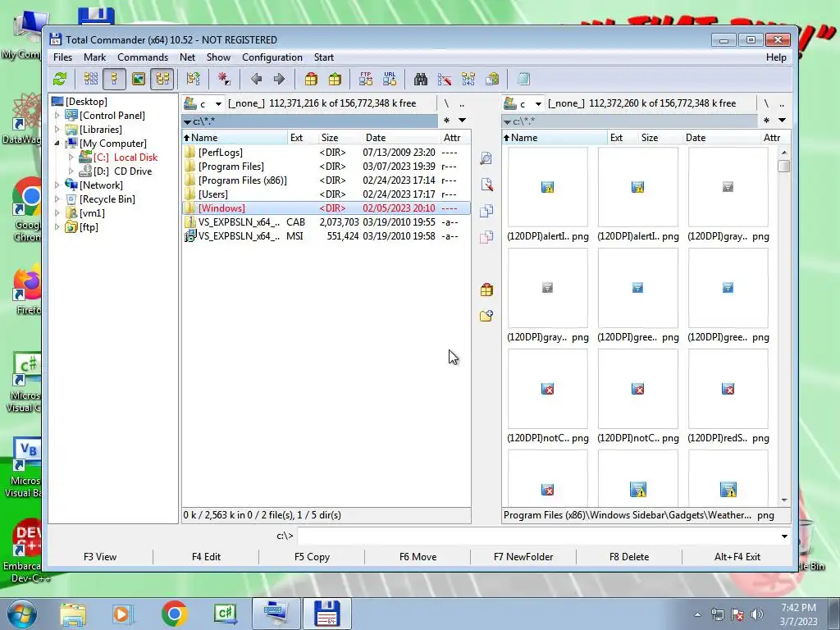Toggle full file details view button
Image resolution: width=840 pixels, height=630 pixels.
coord(114,80)
